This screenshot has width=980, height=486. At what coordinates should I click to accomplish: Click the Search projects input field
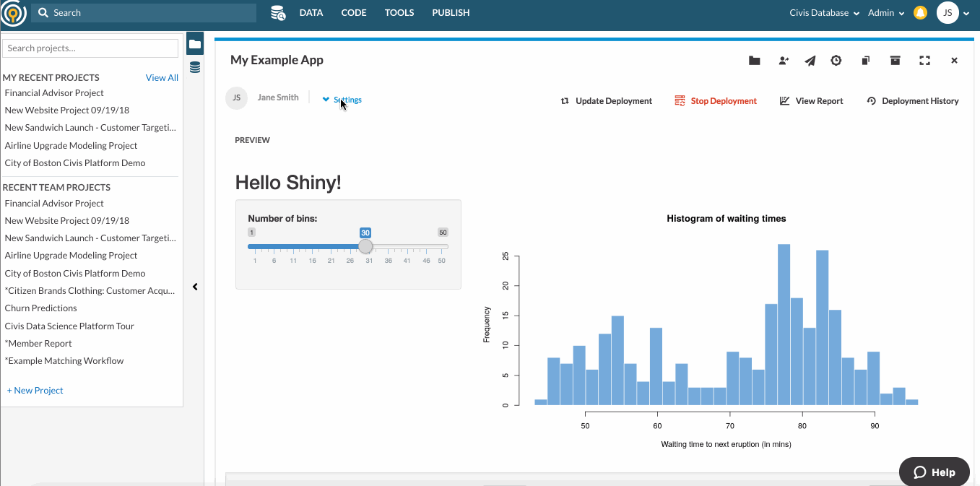[90, 48]
